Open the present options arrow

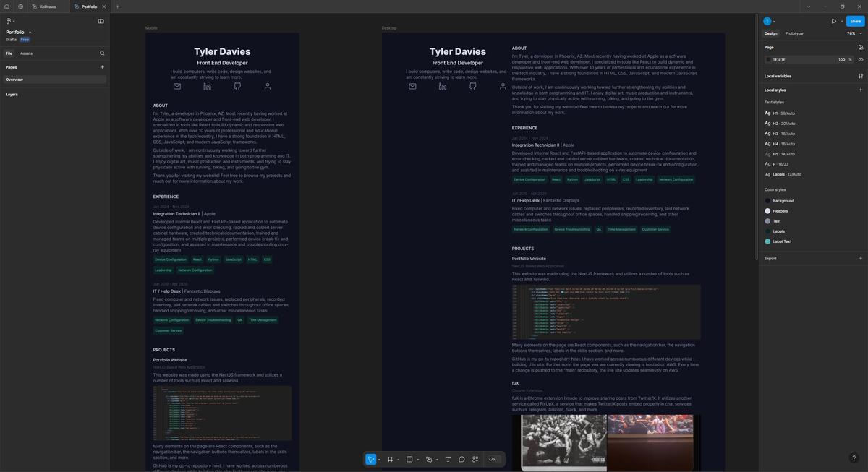(841, 22)
